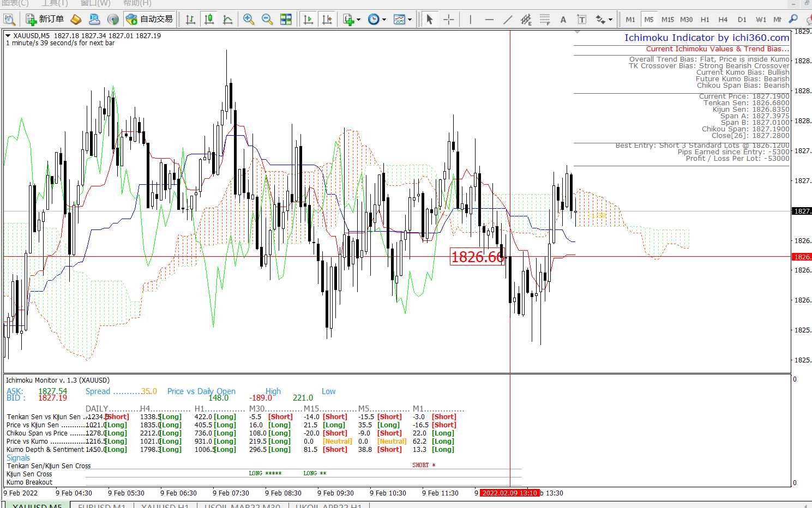
Task: Open the 帮助(H) help menu
Action: 137,3
